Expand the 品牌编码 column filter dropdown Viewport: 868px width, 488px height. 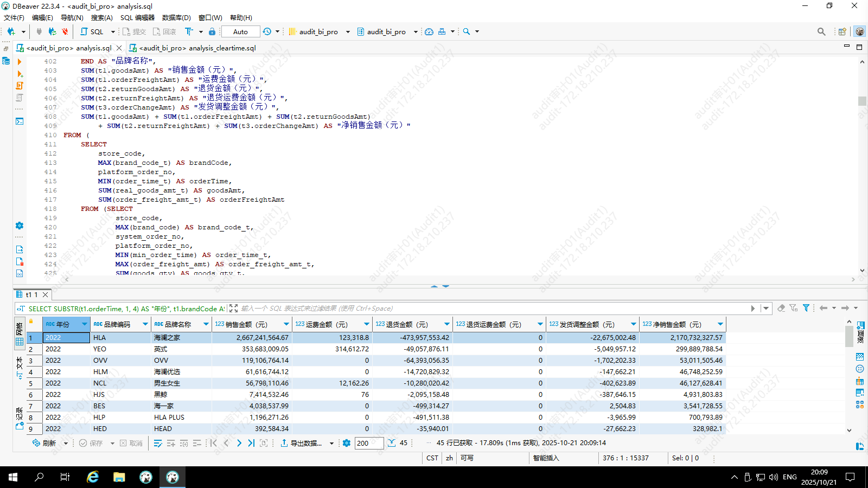[x=145, y=324]
